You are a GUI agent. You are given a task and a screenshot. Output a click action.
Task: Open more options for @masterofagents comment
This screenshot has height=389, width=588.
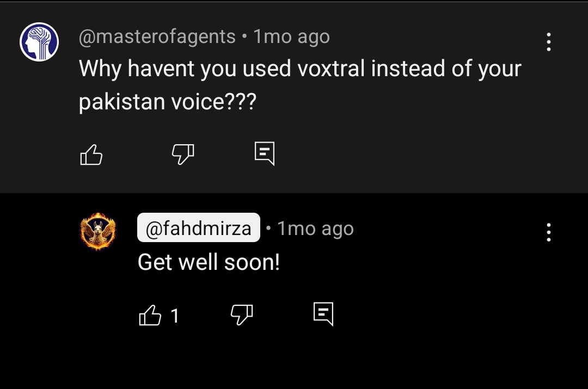[548, 41]
